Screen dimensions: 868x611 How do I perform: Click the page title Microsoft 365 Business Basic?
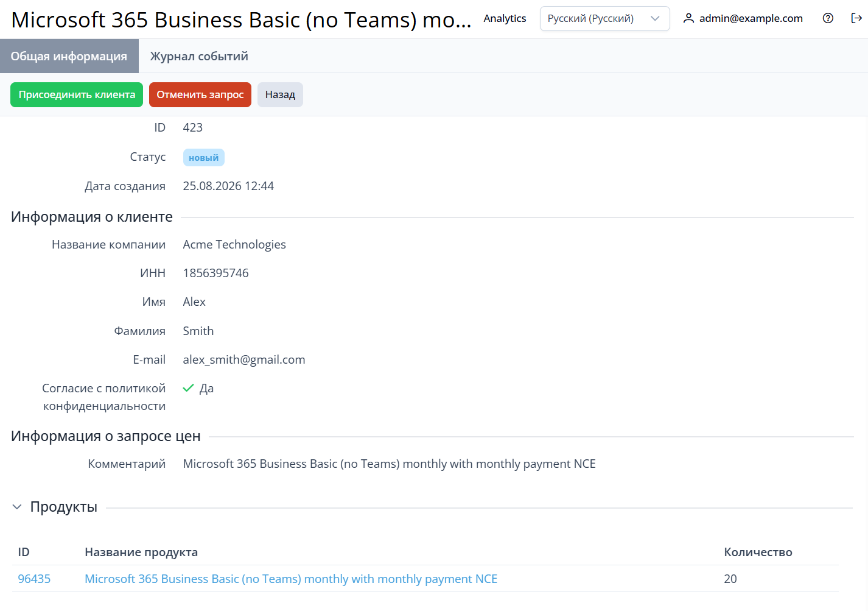click(241, 19)
